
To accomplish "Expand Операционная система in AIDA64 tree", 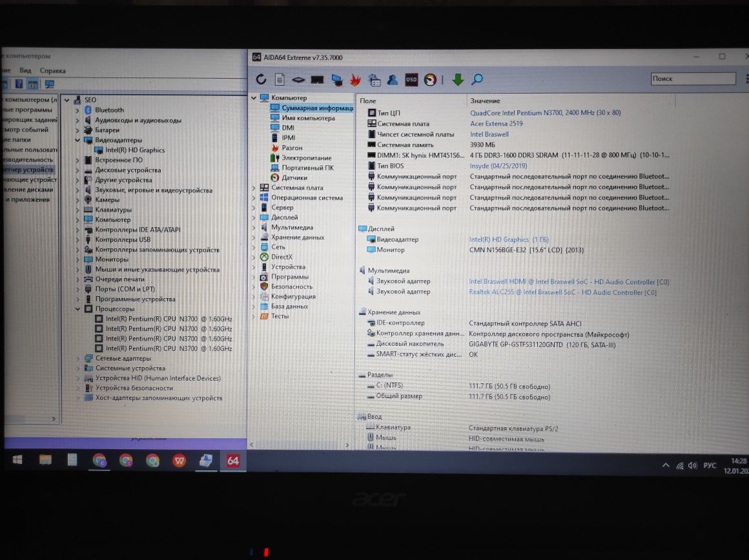I will [x=254, y=197].
